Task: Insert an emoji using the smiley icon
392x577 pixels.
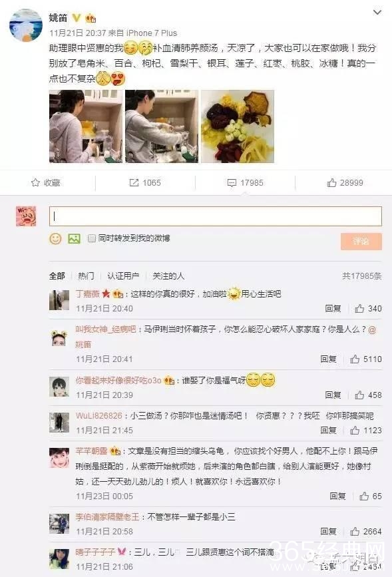Action: point(56,239)
